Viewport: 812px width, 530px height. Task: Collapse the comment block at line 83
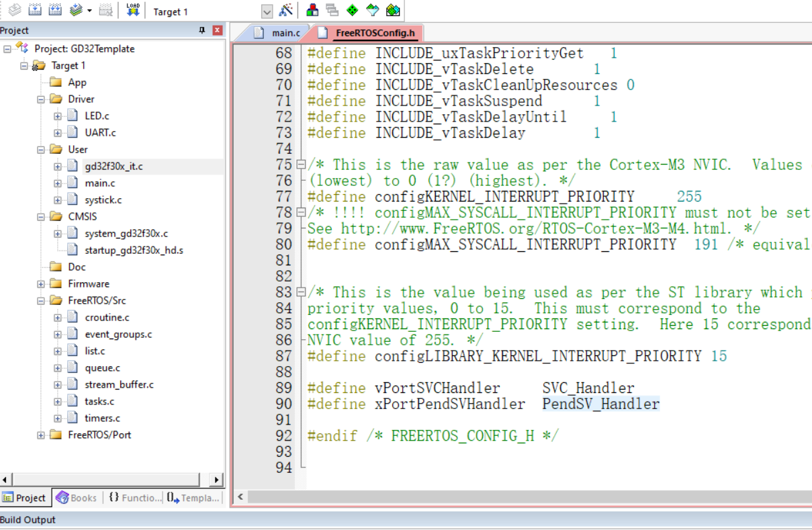[301, 292]
